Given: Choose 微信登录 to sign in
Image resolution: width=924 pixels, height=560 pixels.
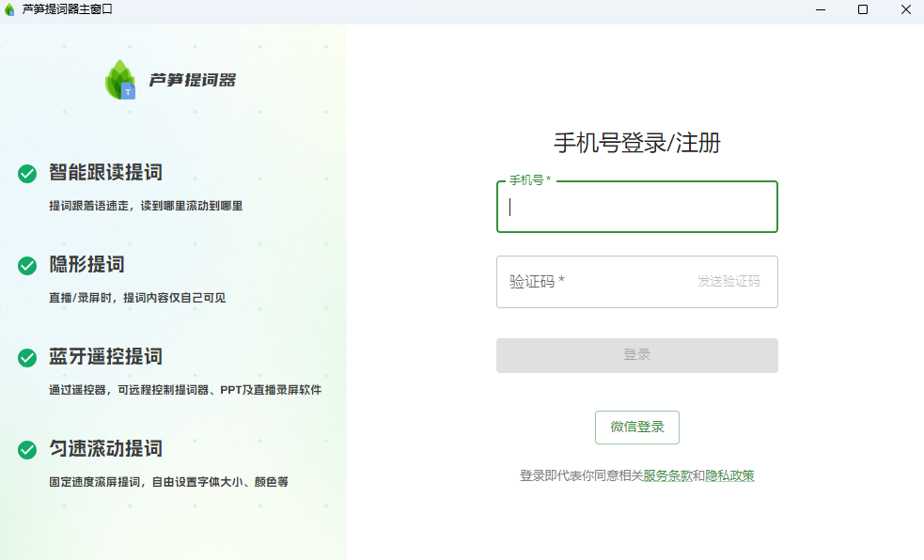Looking at the screenshot, I should point(636,427).
